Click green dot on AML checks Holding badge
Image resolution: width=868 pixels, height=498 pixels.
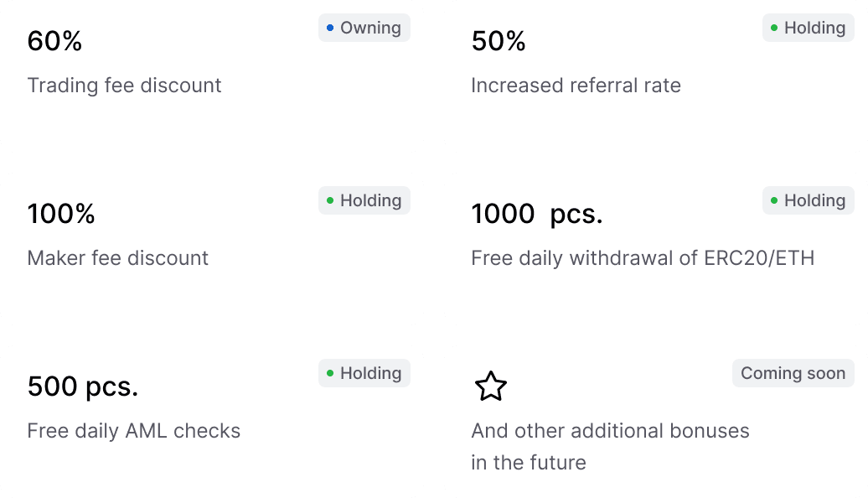(330, 373)
